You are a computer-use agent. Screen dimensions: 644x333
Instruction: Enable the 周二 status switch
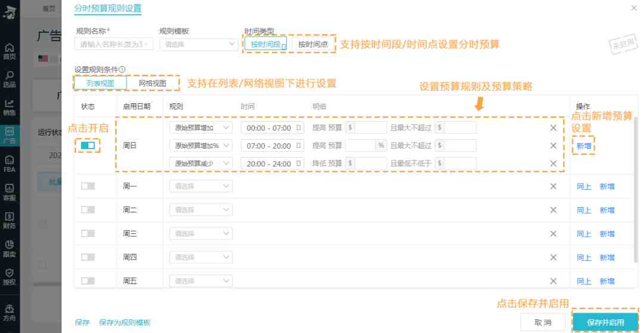coord(88,210)
